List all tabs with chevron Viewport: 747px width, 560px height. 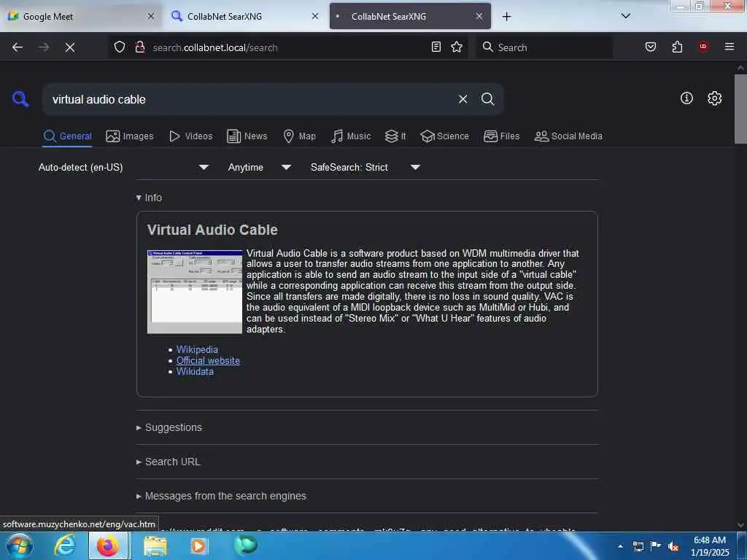(x=626, y=16)
